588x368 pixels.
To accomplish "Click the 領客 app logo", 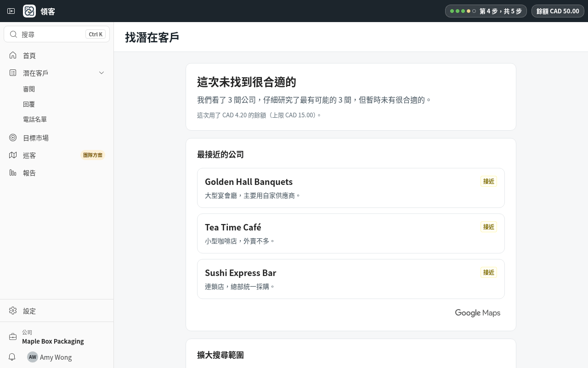I will (x=29, y=11).
